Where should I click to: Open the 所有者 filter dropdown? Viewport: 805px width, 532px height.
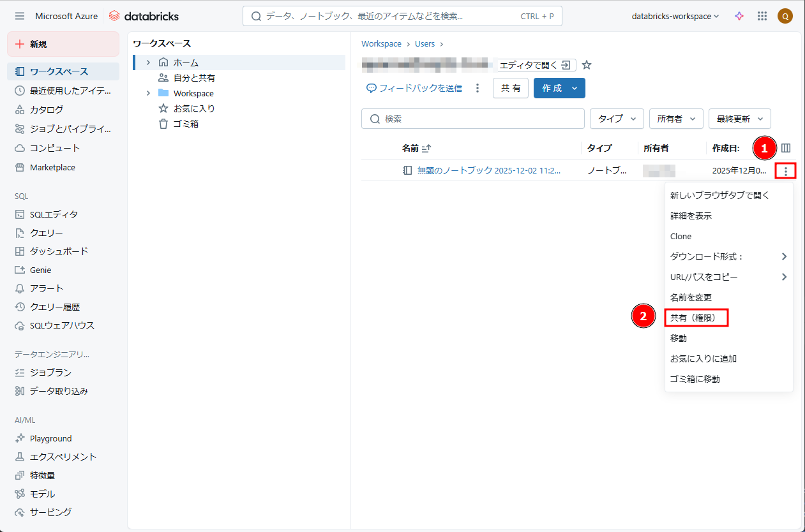click(676, 119)
